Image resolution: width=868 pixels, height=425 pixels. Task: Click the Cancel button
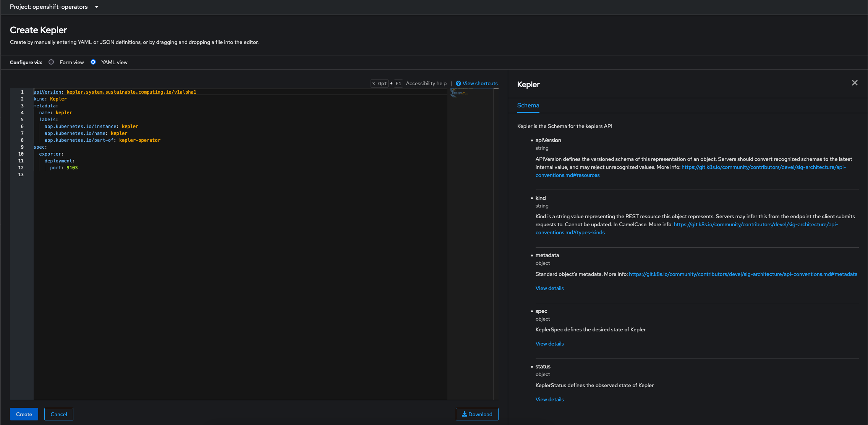(x=59, y=414)
